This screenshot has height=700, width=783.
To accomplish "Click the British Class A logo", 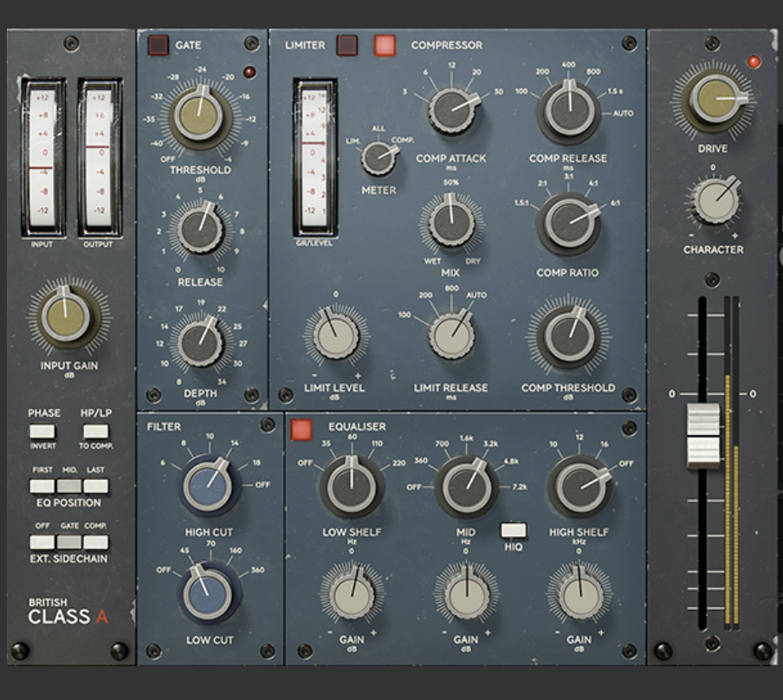I will point(68,612).
